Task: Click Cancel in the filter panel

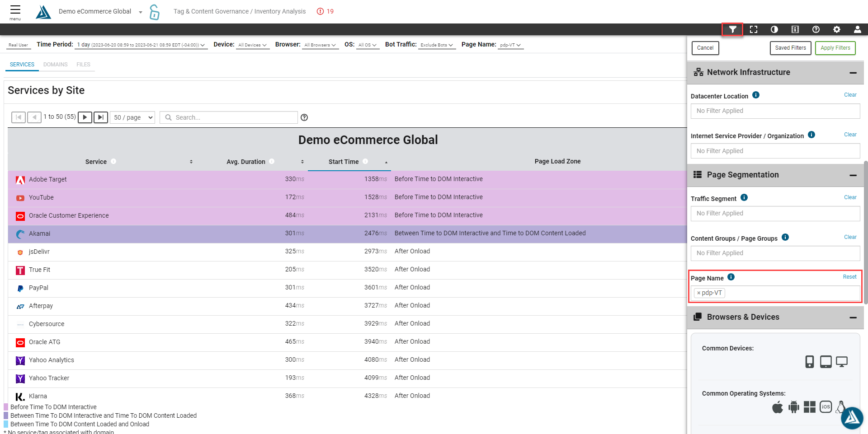Action: coord(705,48)
